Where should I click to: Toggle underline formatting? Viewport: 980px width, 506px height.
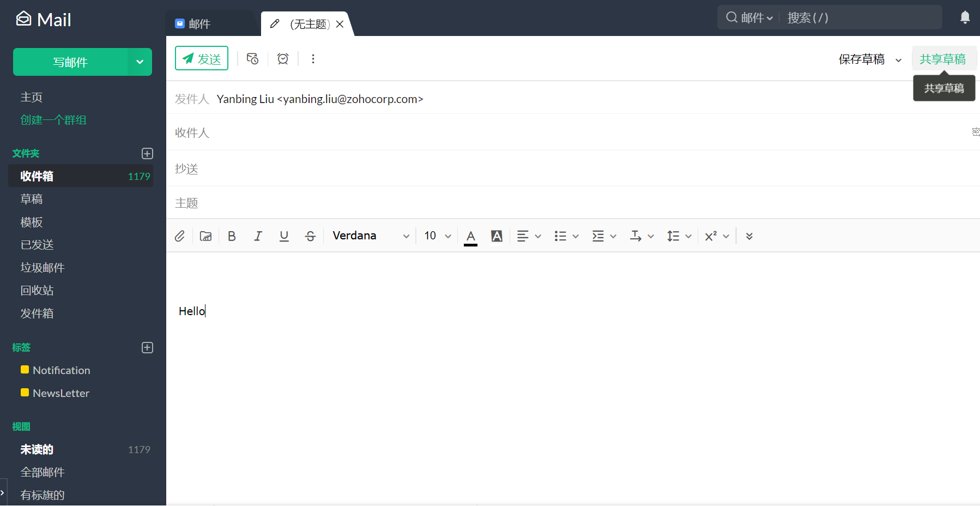pyautogui.click(x=283, y=236)
